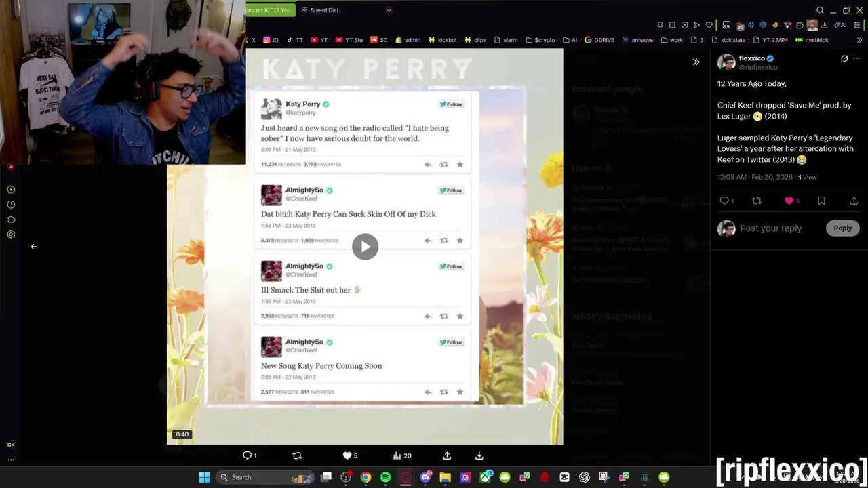Open Chrome from the taskbar
This screenshot has width=868, height=488.
coord(366,477)
